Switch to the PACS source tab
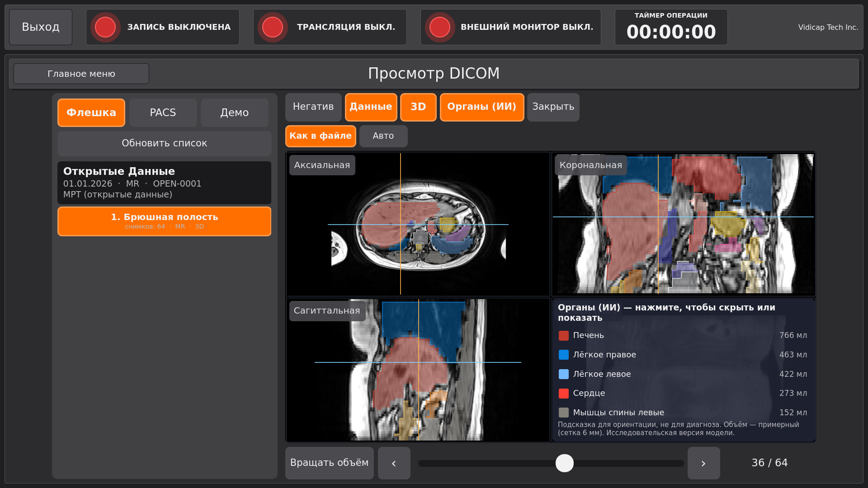This screenshot has height=488, width=868. pyautogui.click(x=163, y=113)
